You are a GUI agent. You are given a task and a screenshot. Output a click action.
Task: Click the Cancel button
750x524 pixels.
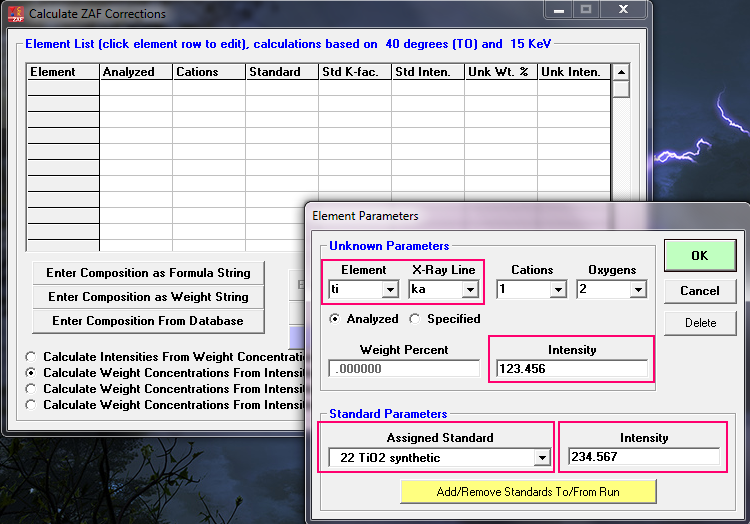(699, 291)
